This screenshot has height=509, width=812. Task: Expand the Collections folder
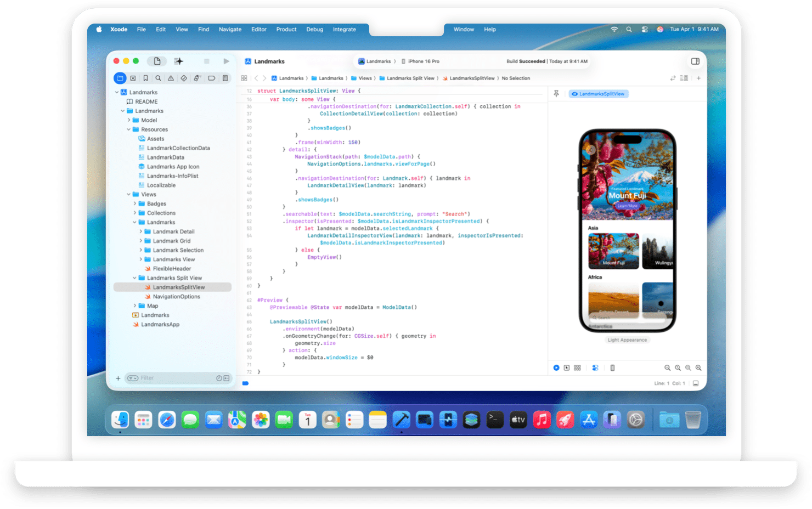(x=135, y=213)
